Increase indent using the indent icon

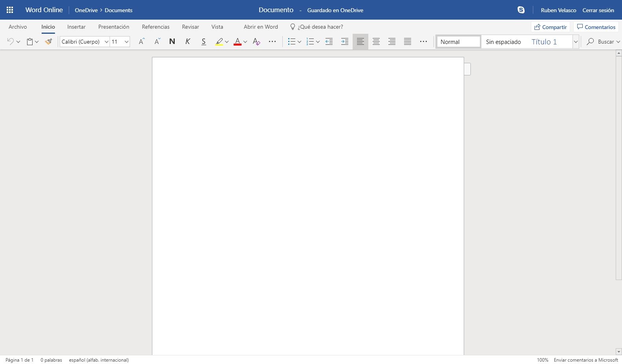345,42
